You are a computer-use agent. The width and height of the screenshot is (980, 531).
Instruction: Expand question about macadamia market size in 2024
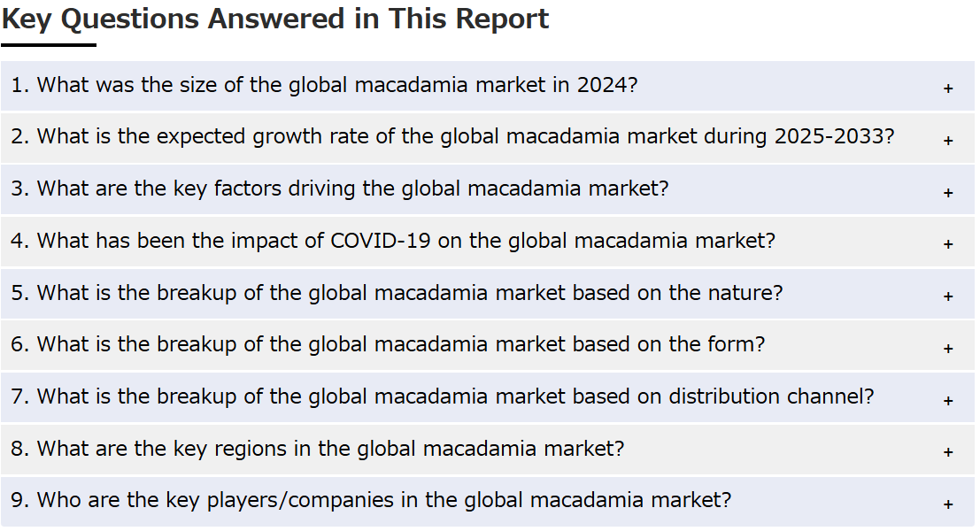pos(324,86)
